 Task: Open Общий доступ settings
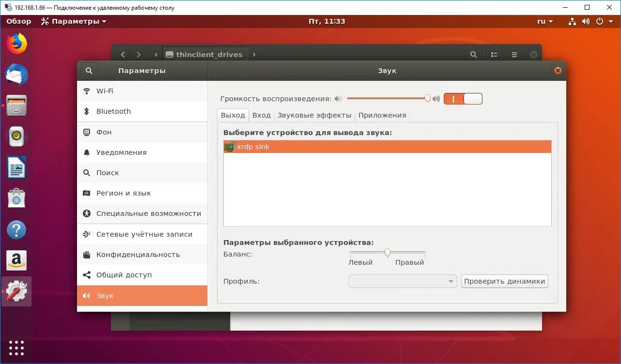coord(142,275)
